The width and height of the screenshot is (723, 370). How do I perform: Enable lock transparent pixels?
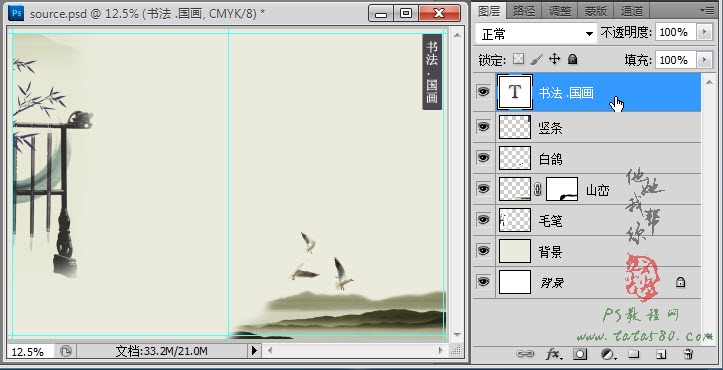pyautogui.click(x=519, y=59)
